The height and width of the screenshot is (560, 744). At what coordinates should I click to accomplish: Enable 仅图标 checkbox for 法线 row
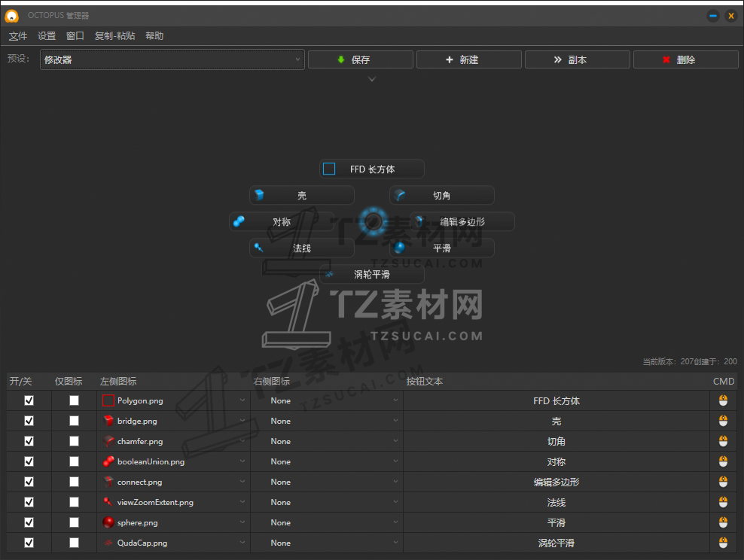tap(74, 502)
